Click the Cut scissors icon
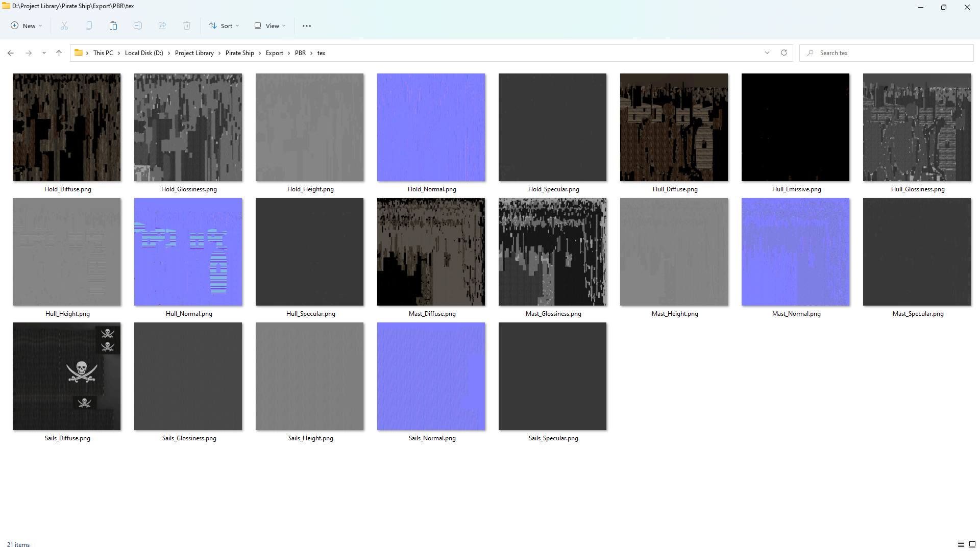 [64, 26]
